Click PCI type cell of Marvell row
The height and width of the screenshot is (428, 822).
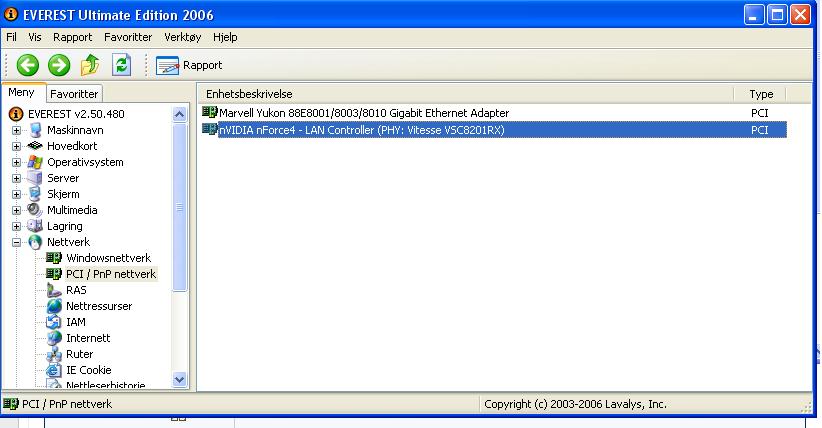759,113
